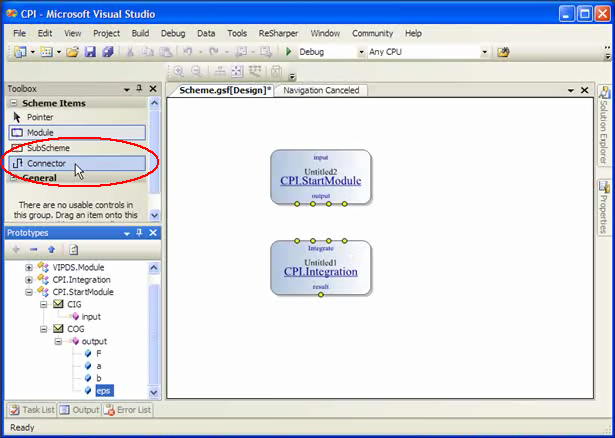Select the eps item in Prototypes tree

tap(105, 391)
